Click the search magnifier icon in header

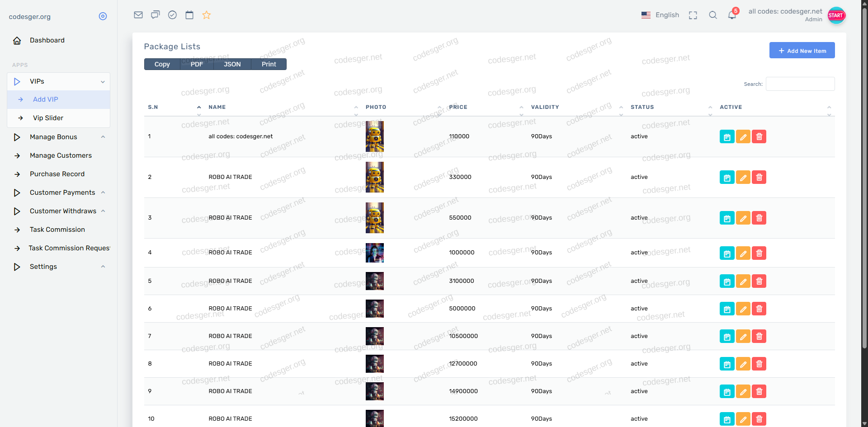coord(713,15)
